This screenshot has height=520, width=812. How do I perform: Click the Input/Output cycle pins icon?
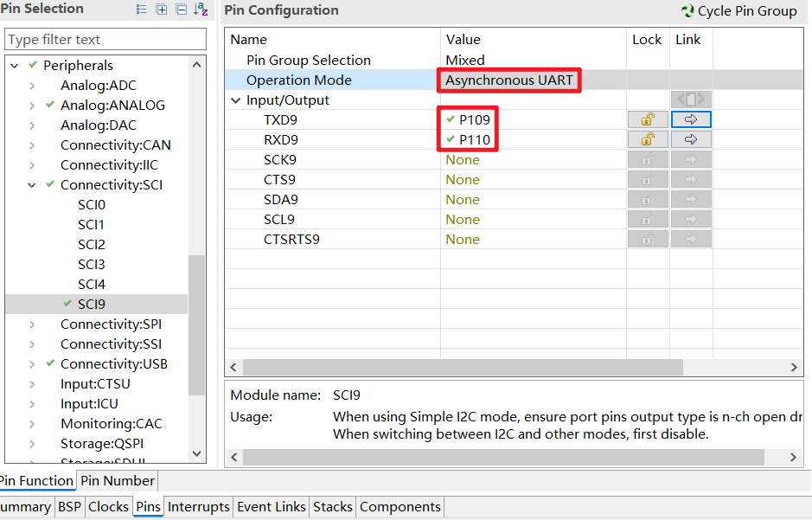691,99
